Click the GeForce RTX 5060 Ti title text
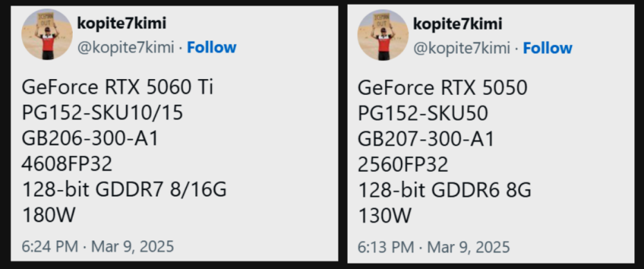The height and width of the screenshot is (269, 644). tap(118, 87)
